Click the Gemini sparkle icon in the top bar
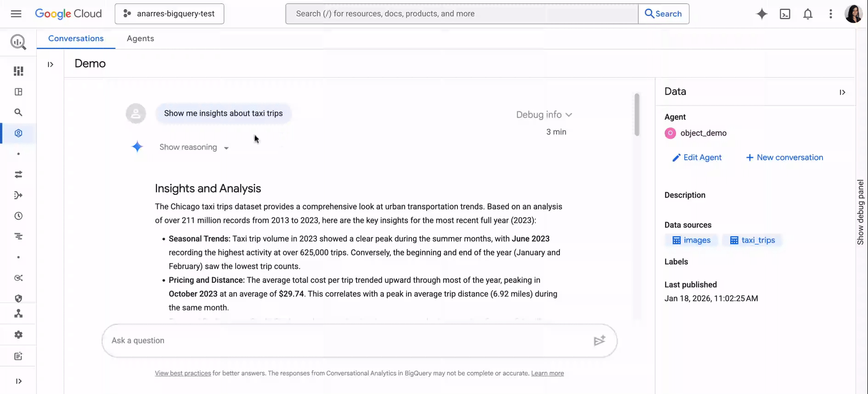This screenshot has height=394, width=868. pyautogui.click(x=761, y=14)
